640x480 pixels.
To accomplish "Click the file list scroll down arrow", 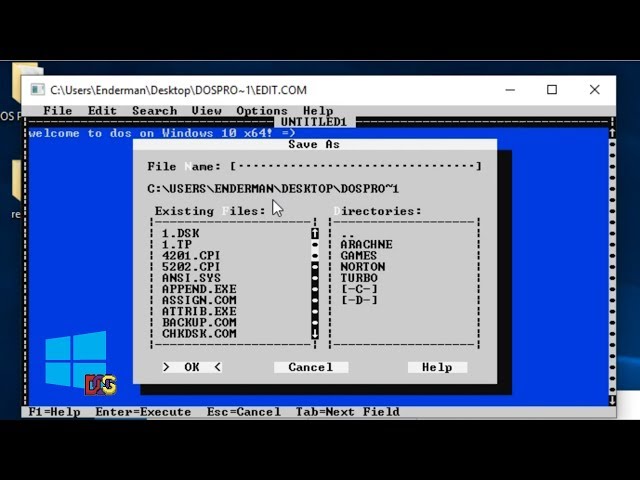I will tap(315, 333).
